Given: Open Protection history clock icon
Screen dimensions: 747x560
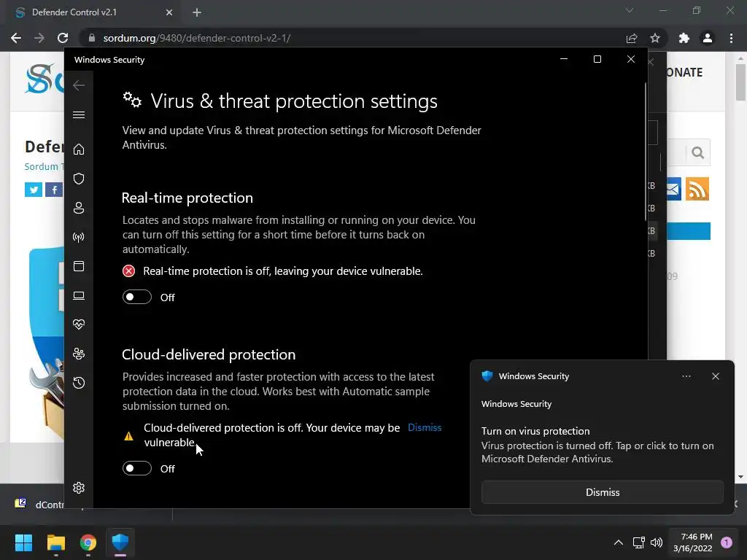Looking at the screenshot, I should pyautogui.click(x=79, y=383).
